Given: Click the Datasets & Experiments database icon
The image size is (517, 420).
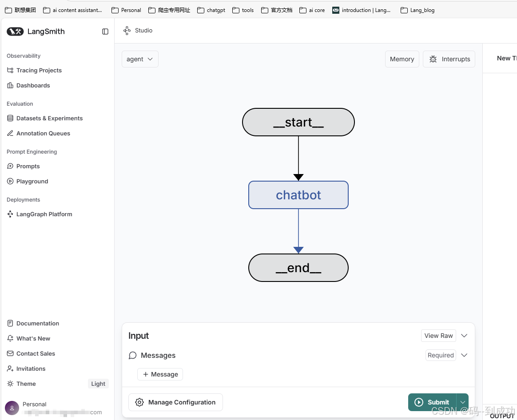Looking at the screenshot, I should click(10, 118).
